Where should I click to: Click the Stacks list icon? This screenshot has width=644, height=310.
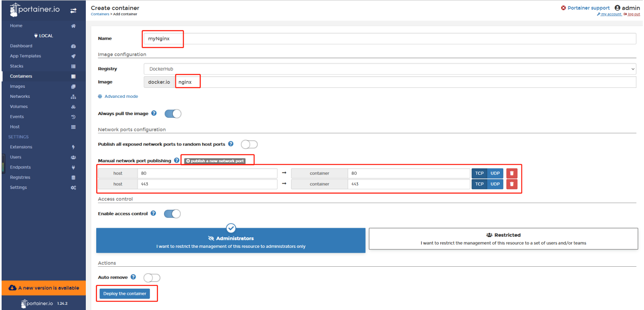[73, 66]
